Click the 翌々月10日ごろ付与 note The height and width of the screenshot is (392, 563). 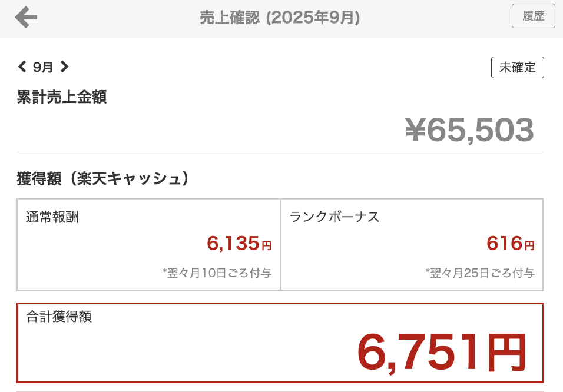point(217,273)
